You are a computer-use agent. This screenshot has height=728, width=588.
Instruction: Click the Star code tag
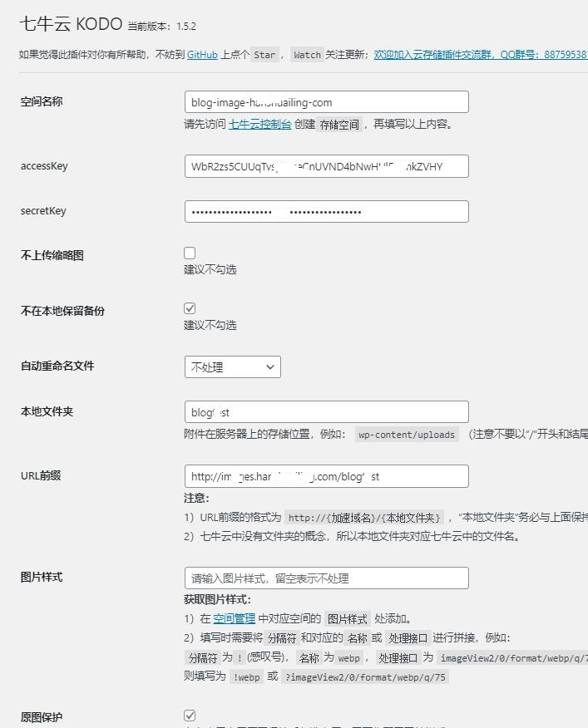click(x=264, y=55)
